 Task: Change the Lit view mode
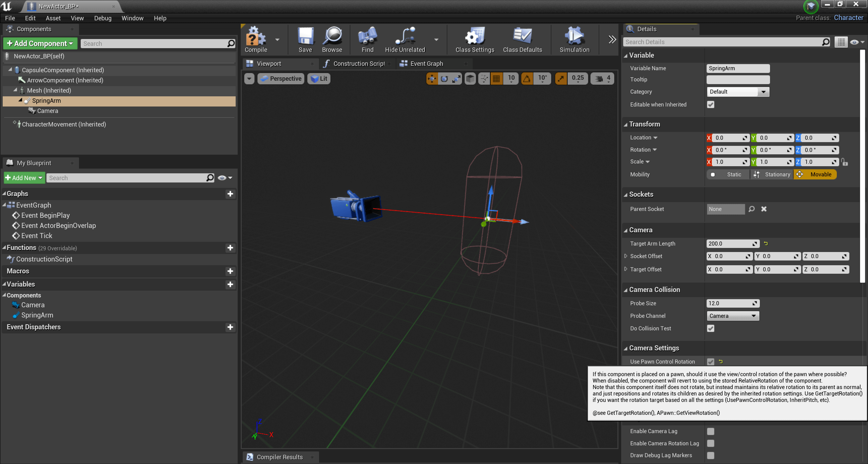click(319, 79)
